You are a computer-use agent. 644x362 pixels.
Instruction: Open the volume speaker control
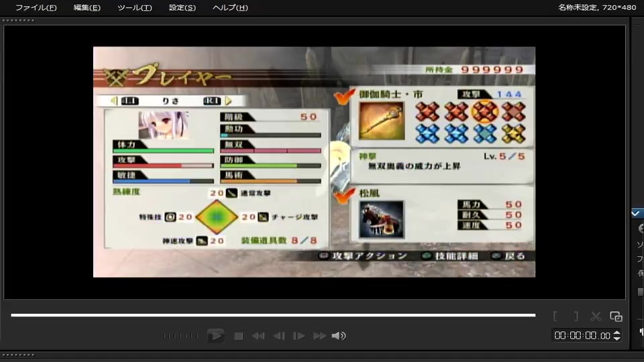[x=338, y=336]
